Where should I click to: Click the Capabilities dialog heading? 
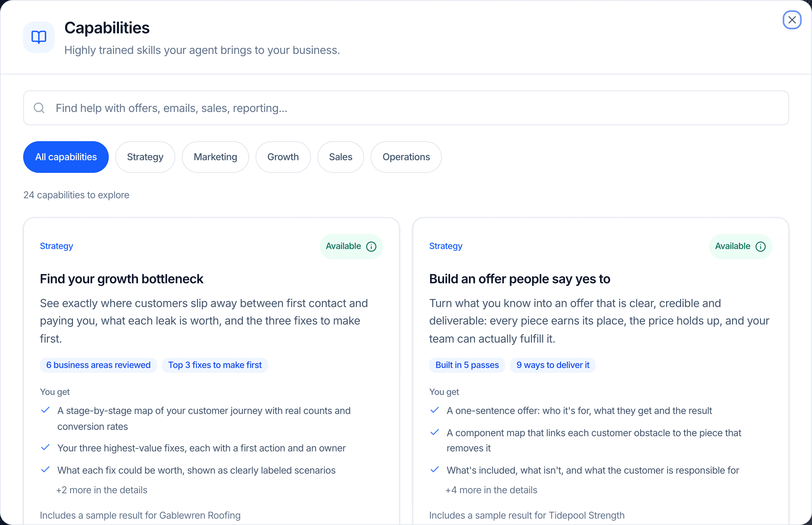(x=107, y=28)
